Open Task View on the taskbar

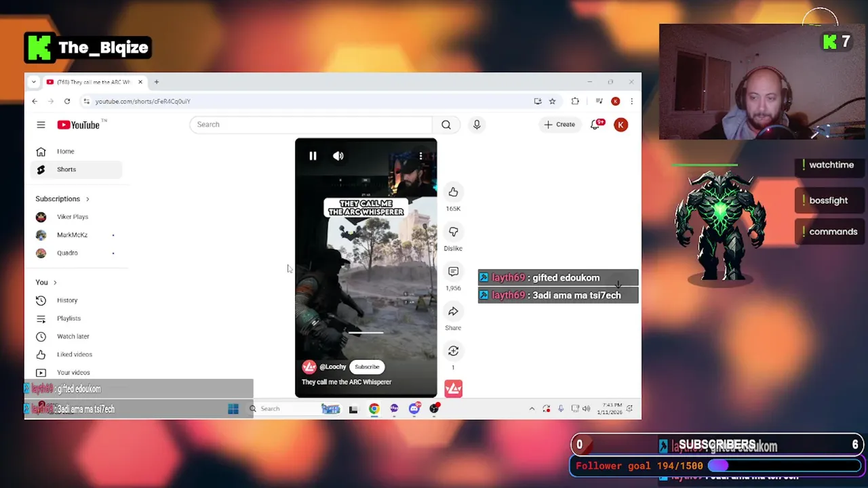point(353,409)
